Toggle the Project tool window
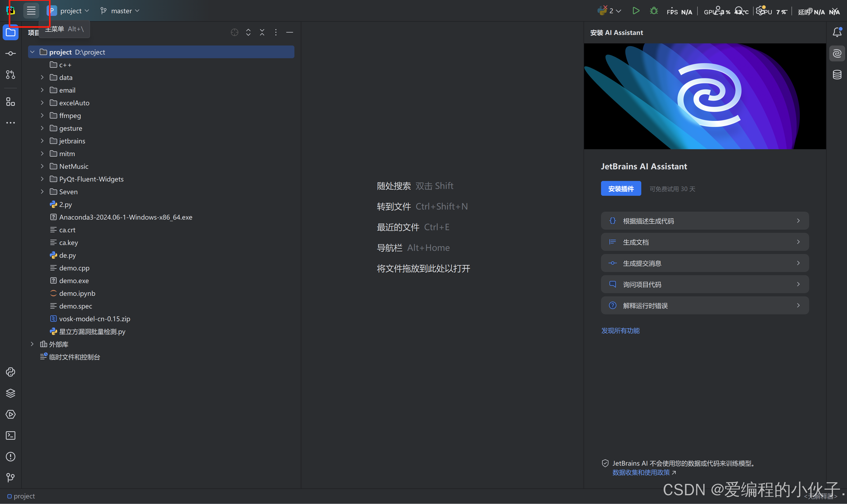This screenshot has height=504, width=847. pos(11,33)
